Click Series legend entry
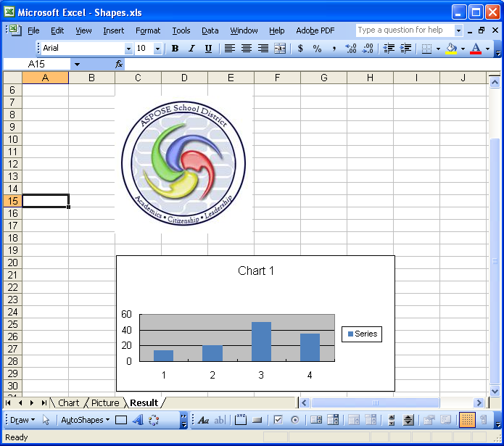 point(362,334)
